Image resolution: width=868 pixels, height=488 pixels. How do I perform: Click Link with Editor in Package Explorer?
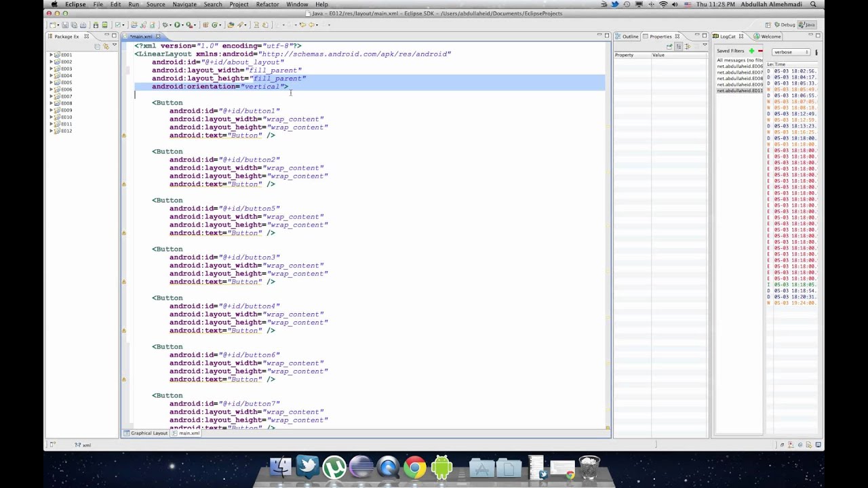(106, 46)
